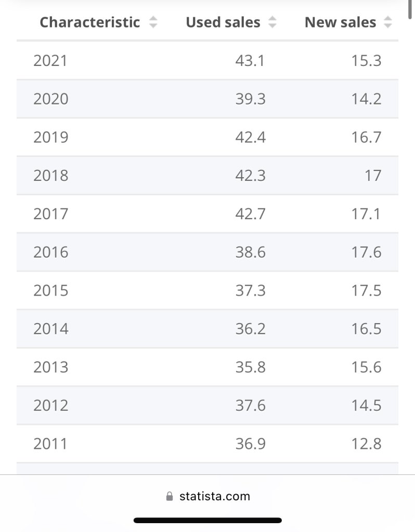Click the 2017 used sales value 42.7
The width and height of the screenshot is (415, 532).
[x=250, y=214]
